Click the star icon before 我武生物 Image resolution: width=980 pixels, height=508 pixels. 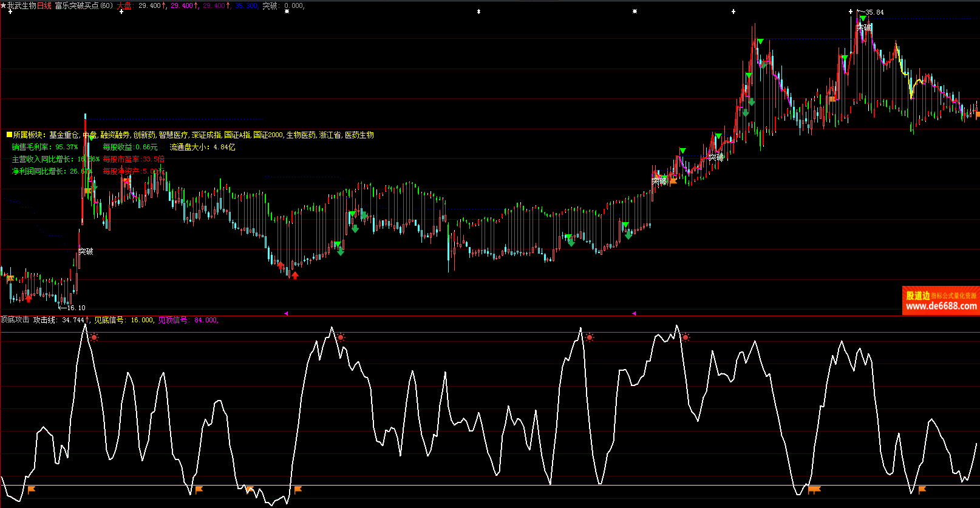(x=4, y=5)
